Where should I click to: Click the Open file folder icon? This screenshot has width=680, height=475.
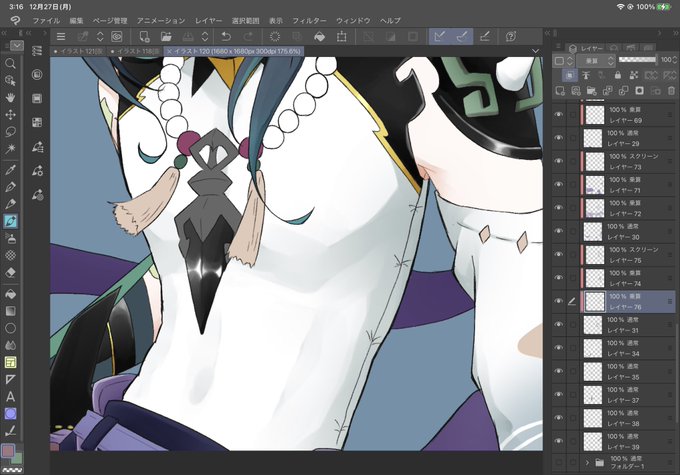pyautogui.click(x=166, y=36)
